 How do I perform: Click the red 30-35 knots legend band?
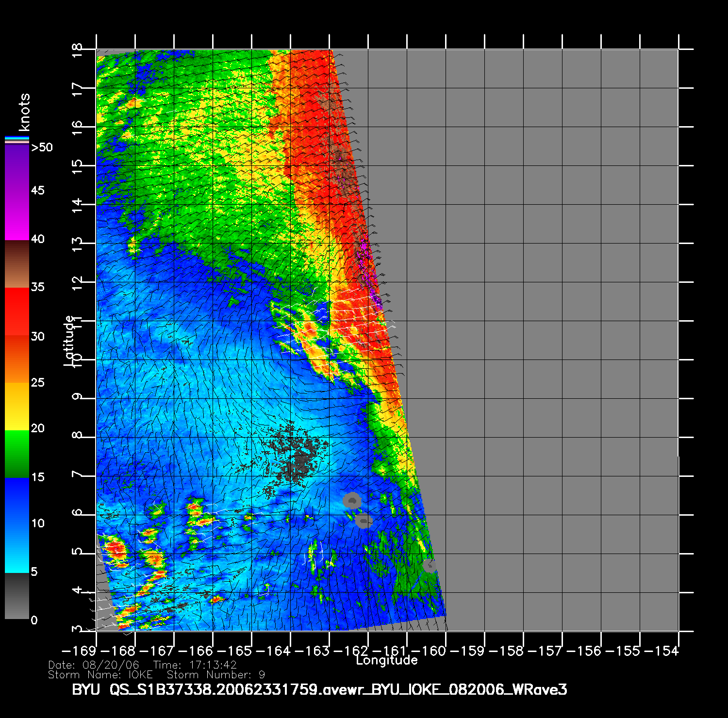click(x=17, y=311)
